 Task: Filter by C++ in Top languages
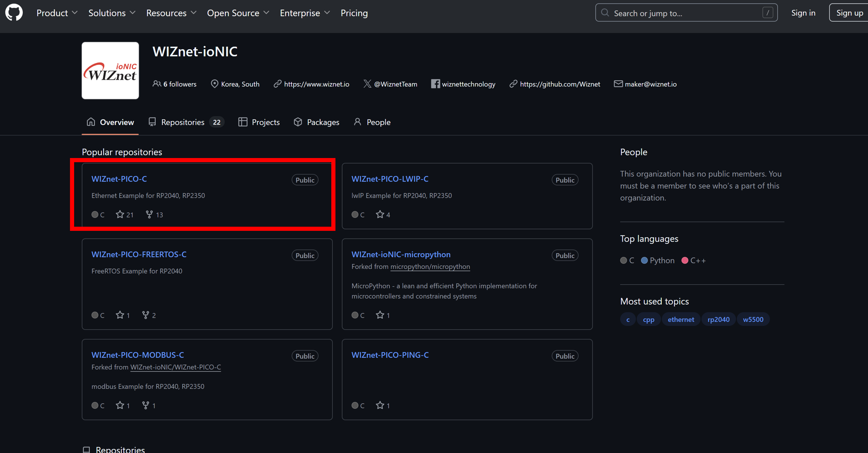pyautogui.click(x=694, y=260)
